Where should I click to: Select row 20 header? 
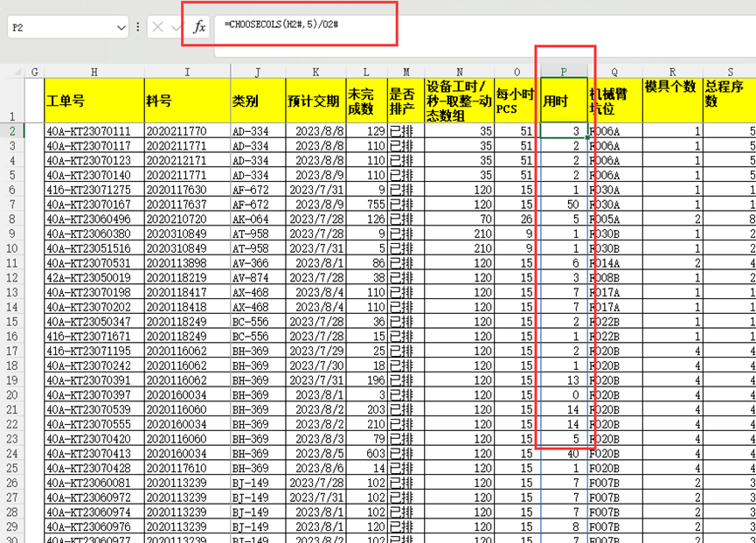click(x=12, y=395)
